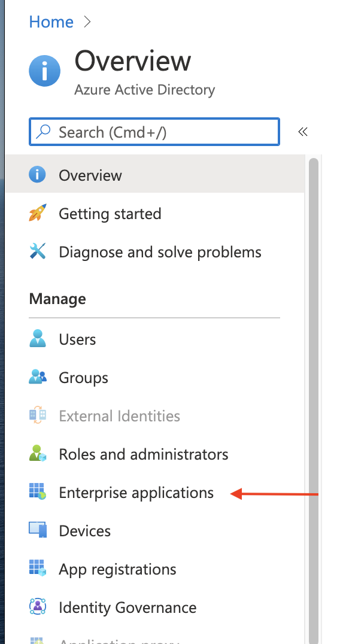
Task: Go to Home breadcrumb link
Action: click(x=51, y=22)
